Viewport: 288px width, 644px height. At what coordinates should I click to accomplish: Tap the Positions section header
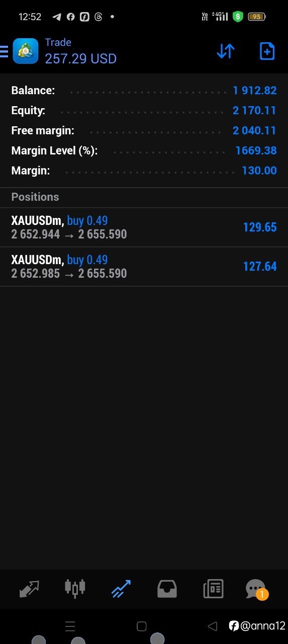tap(35, 197)
